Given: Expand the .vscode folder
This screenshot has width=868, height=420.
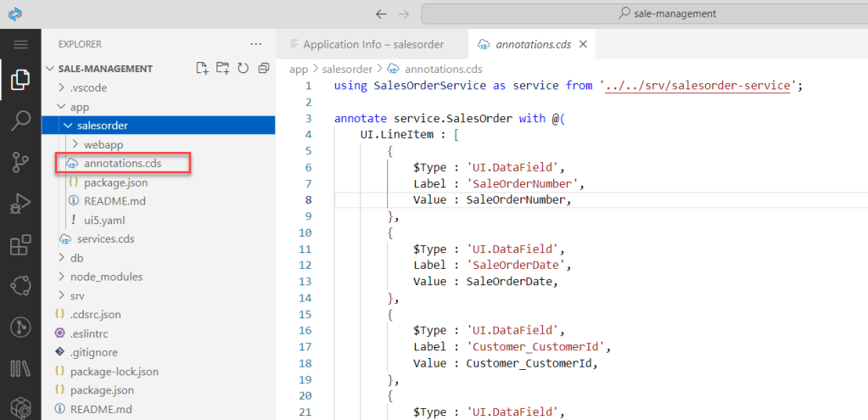Looking at the screenshot, I should (88, 87).
